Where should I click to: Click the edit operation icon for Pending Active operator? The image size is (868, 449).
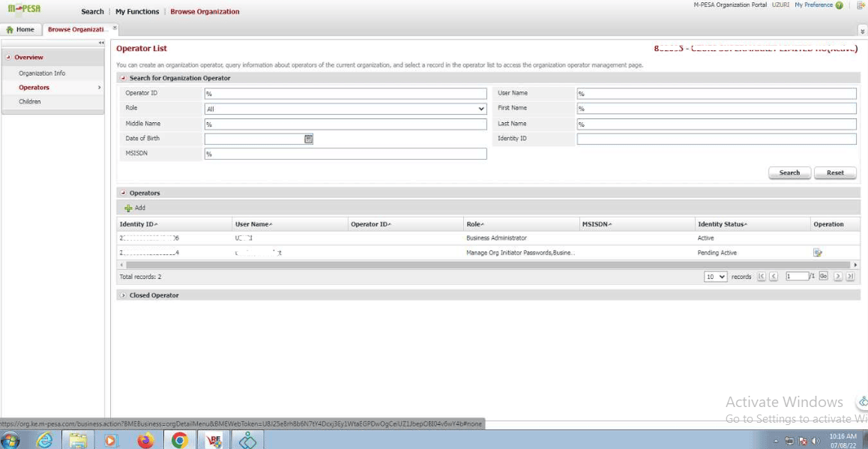click(x=818, y=253)
